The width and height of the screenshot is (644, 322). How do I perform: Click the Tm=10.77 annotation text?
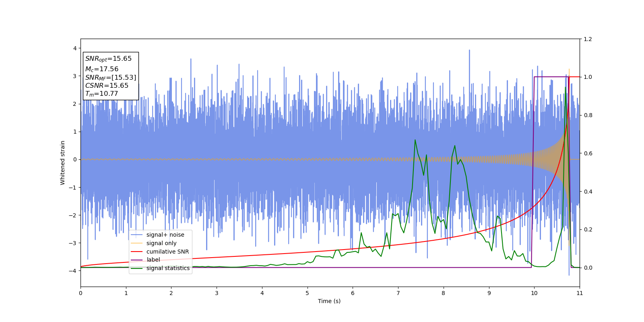(101, 94)
